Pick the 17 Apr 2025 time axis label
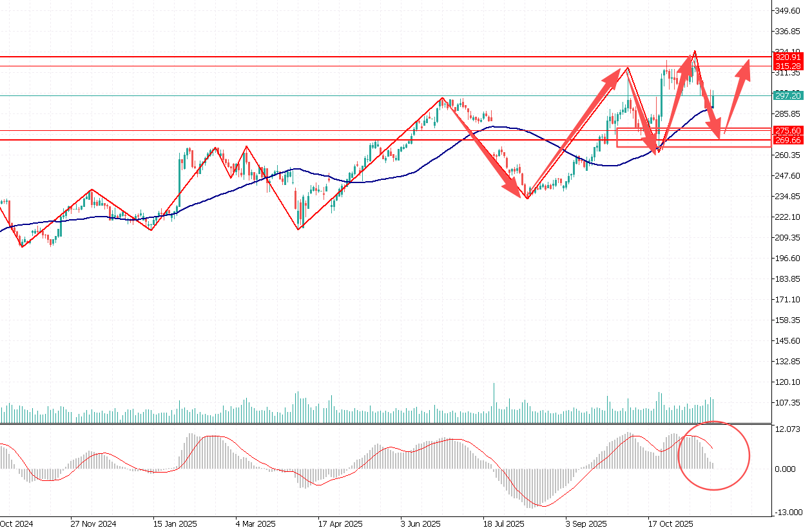The image size is (812, 528). point(340,523)
